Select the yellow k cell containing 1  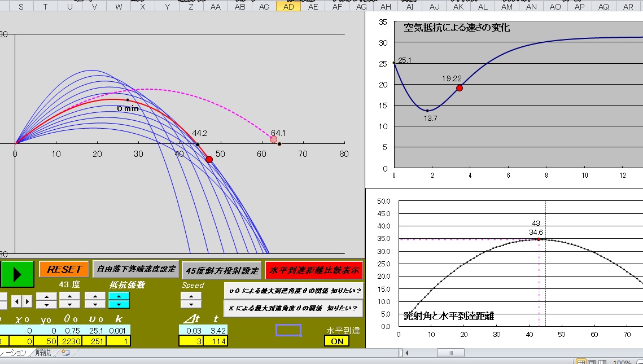pos(119,341)
